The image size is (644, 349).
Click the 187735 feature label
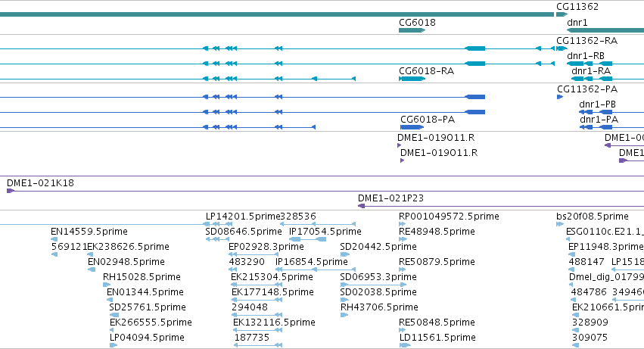(x=252, y=338)
